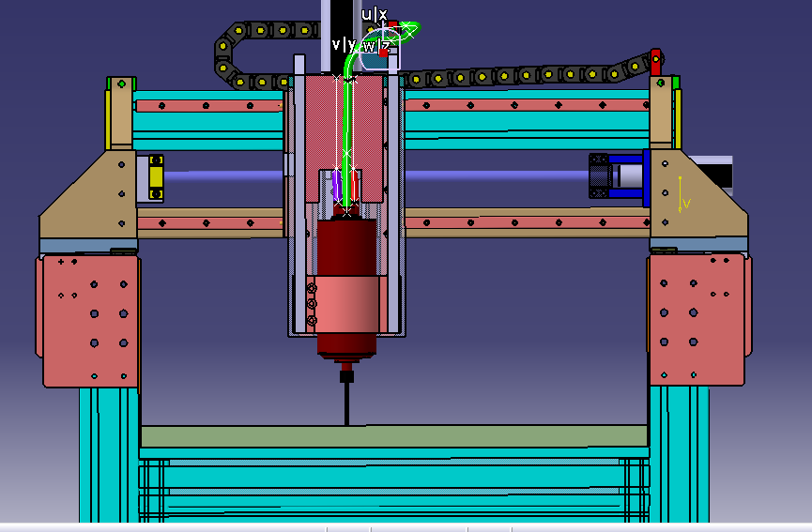Select the right cable drag chain segment

[529, 74]
